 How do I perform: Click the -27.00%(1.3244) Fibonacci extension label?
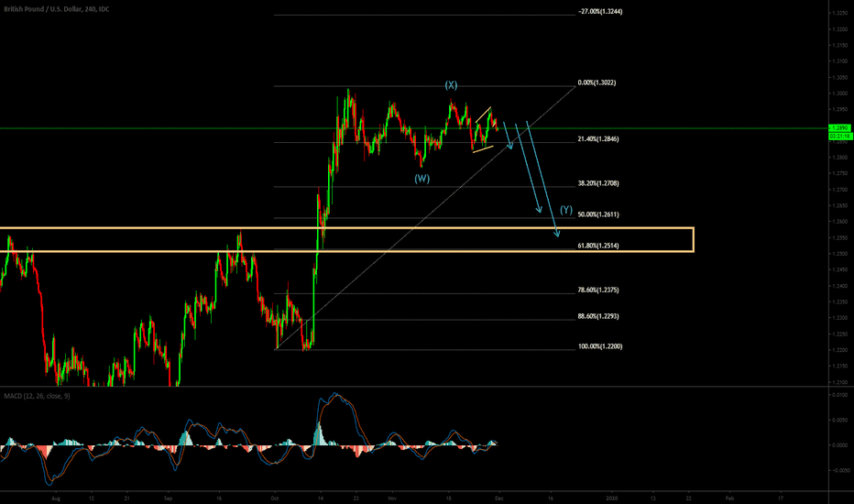607,12
